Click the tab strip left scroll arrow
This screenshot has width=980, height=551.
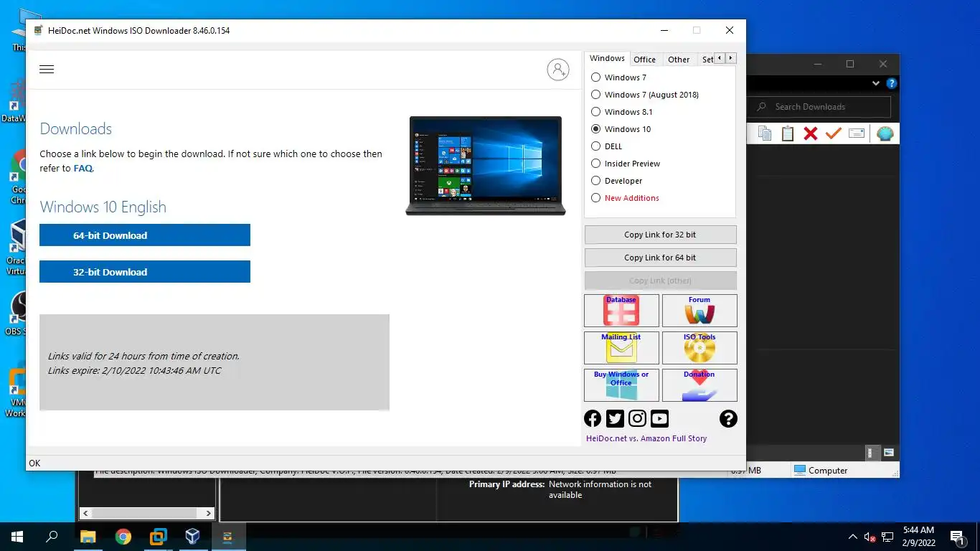point(720,58)
